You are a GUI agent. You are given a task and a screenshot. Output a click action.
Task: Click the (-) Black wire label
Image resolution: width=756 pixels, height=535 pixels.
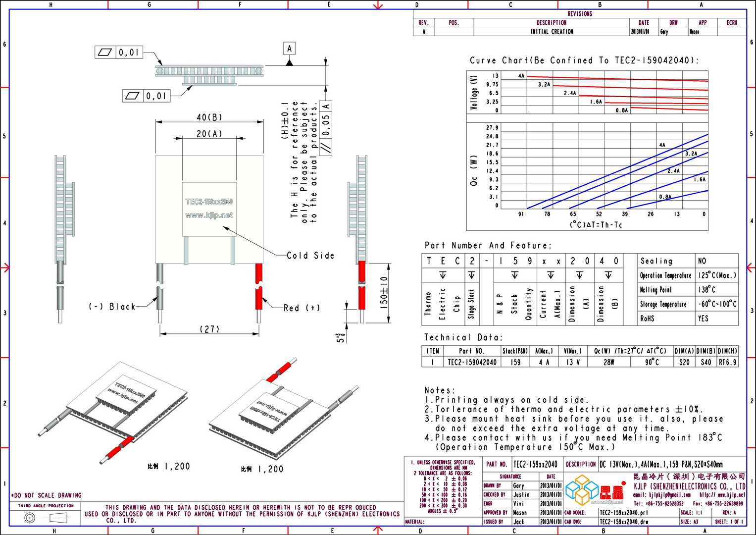(x=112, y=307)
